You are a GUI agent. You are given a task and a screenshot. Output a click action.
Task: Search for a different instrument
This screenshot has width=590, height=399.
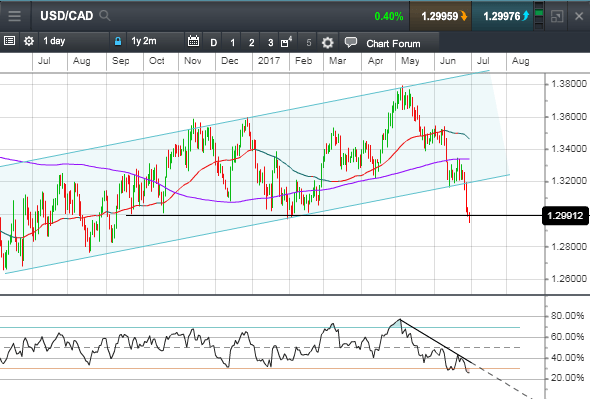(x=105, y=16)
